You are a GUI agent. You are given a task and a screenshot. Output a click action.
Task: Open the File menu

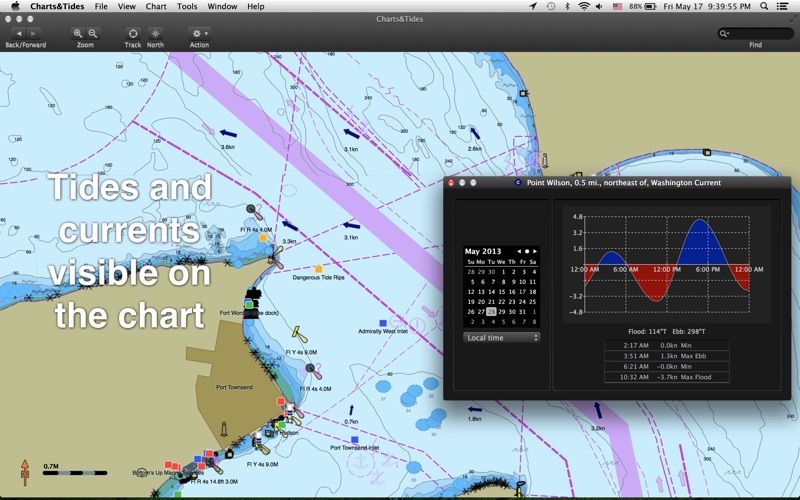pyautogui.click(x=101, y=7)
